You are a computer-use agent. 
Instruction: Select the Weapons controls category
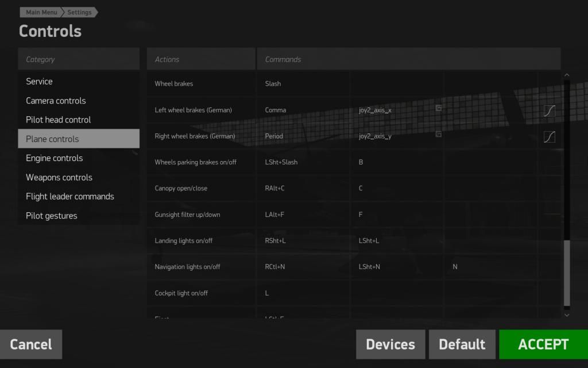click(x=59, y=177)
